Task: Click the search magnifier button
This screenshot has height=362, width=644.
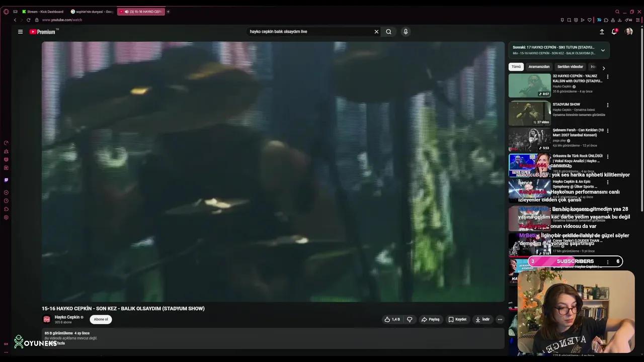Action: (x=388, y=32)
